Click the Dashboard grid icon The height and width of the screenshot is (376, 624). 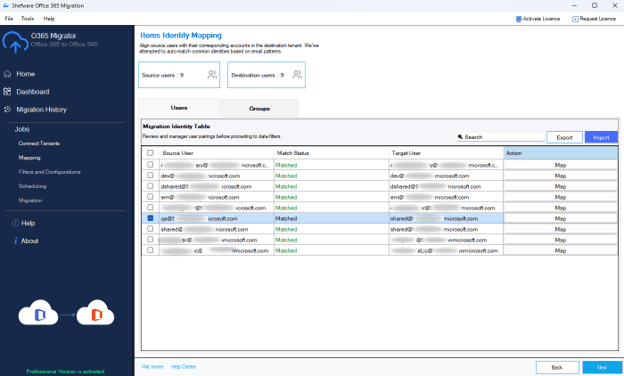(7, 92)
